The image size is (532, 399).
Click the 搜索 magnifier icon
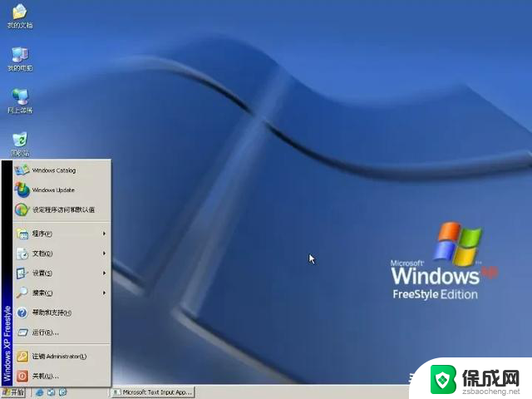pos(22,292)
